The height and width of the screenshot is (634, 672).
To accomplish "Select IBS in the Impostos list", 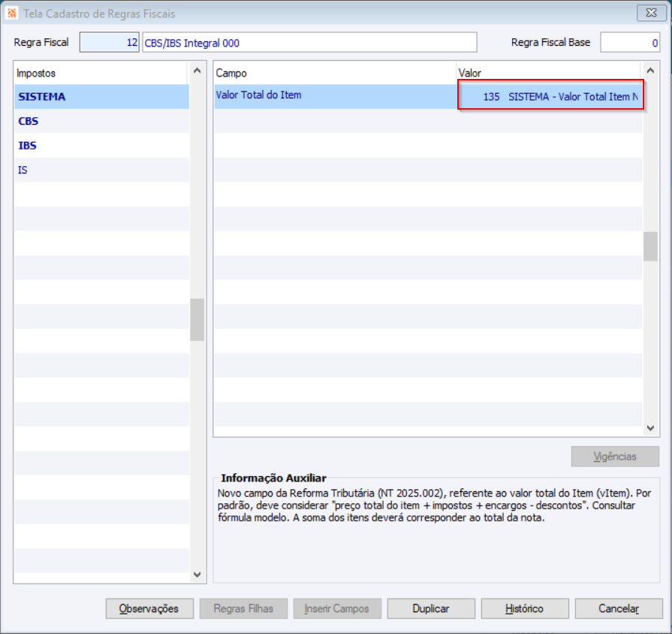I will pyautogui.click(x=101, y=145).
